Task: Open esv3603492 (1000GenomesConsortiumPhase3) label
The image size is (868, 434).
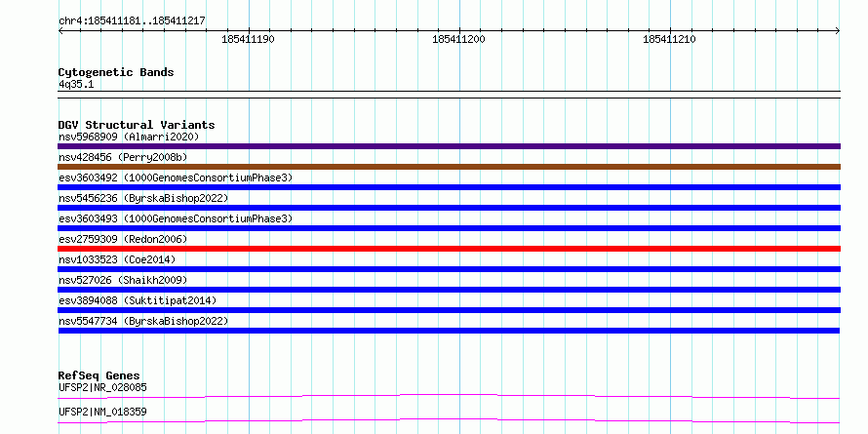Action: tap(176, 178)
